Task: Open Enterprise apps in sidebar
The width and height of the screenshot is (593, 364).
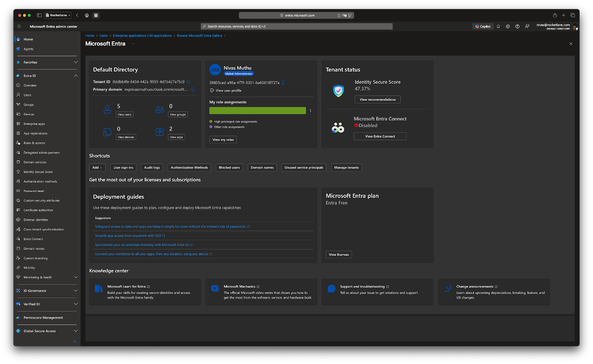Action: (x=34, y=124)
